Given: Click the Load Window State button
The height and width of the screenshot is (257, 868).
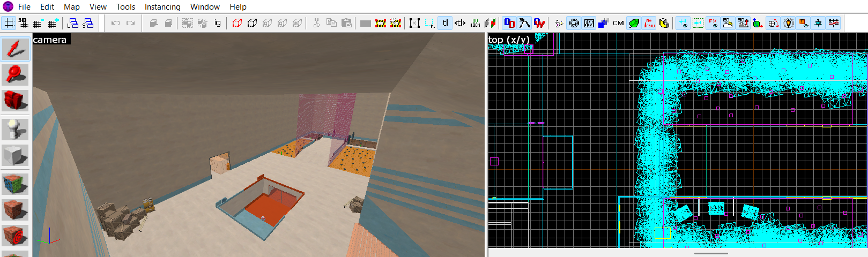Looking at the screenshot, I should [x=73, y=23].
